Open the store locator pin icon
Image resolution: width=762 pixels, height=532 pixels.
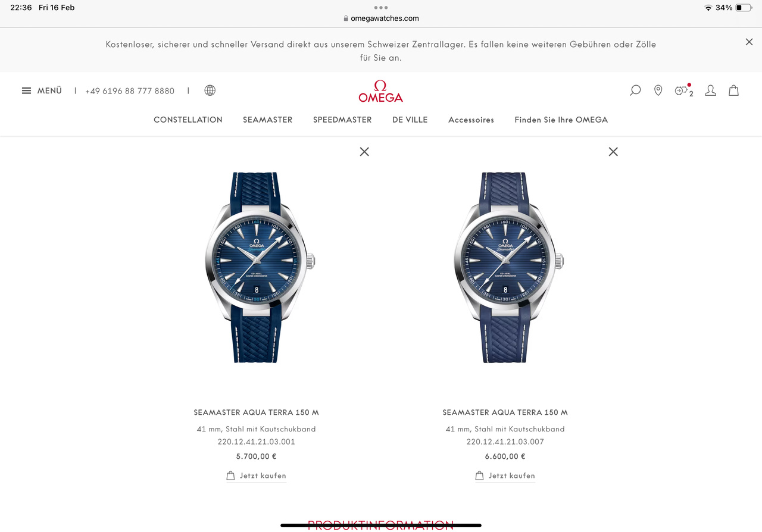658,90
